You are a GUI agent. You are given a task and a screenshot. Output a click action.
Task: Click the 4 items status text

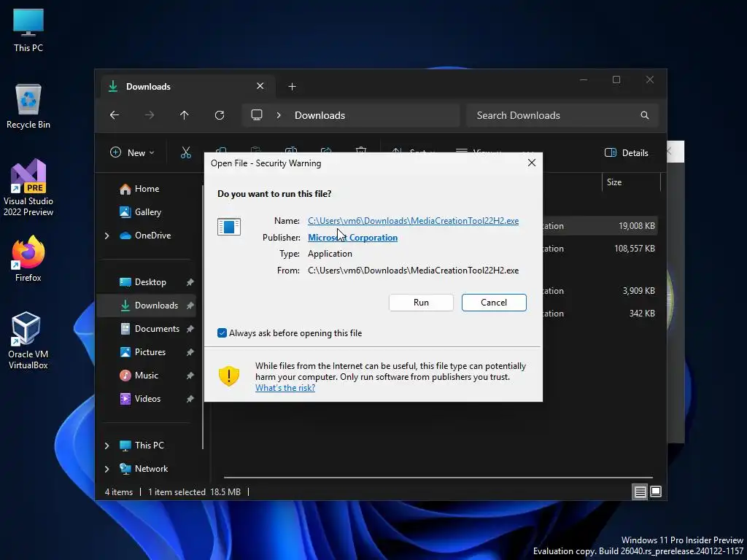click(x=119, y=492)
